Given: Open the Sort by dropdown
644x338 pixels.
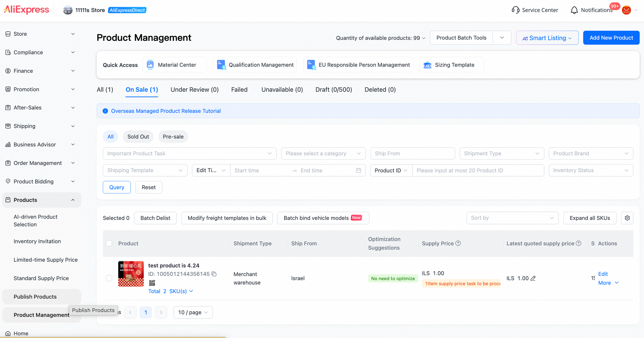Looking at the screenshot, I should tap(512, 218).
